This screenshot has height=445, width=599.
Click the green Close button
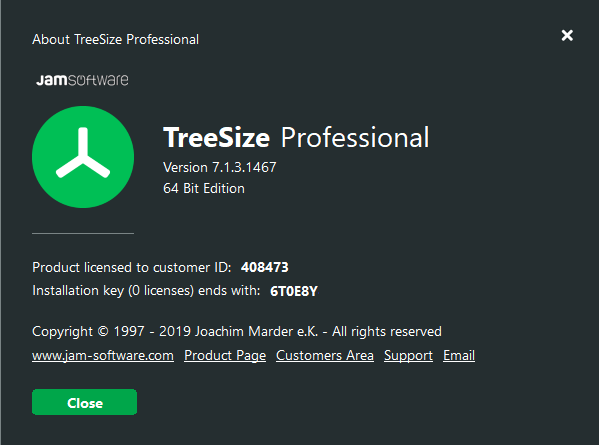coord(84,402)
